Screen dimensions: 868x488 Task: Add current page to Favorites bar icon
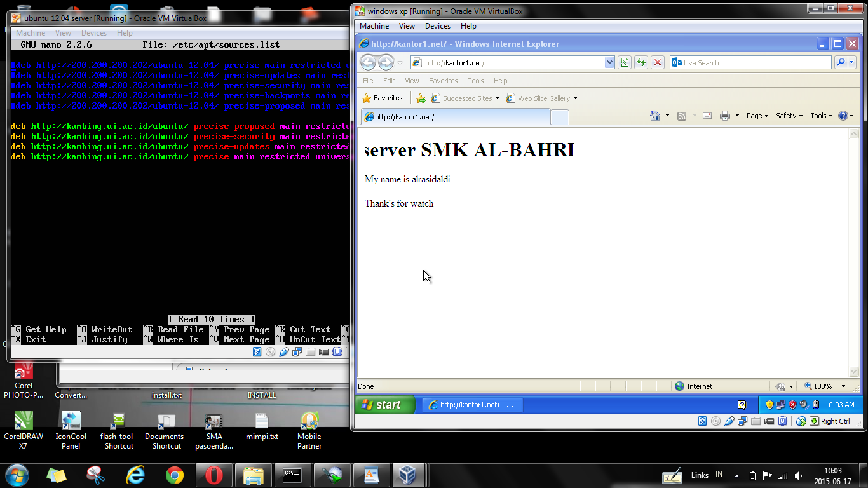pos(420,98)
